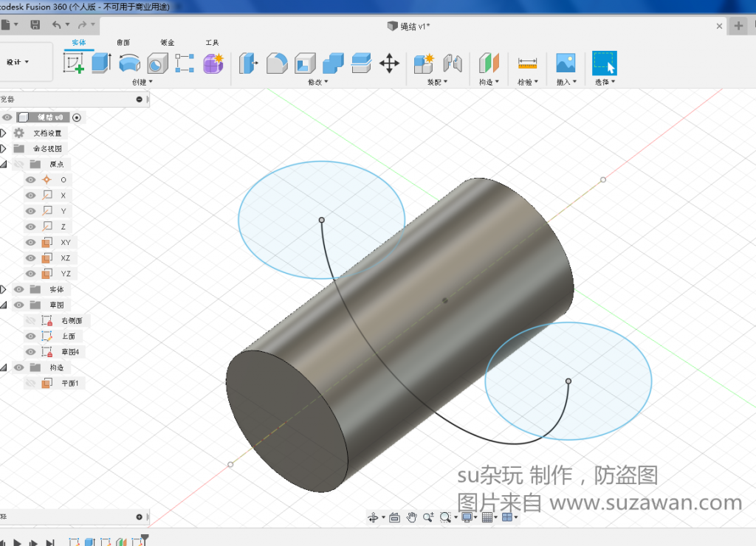
Task: Show the hidden 平面1 plane
Action: (x=30, y=383)
